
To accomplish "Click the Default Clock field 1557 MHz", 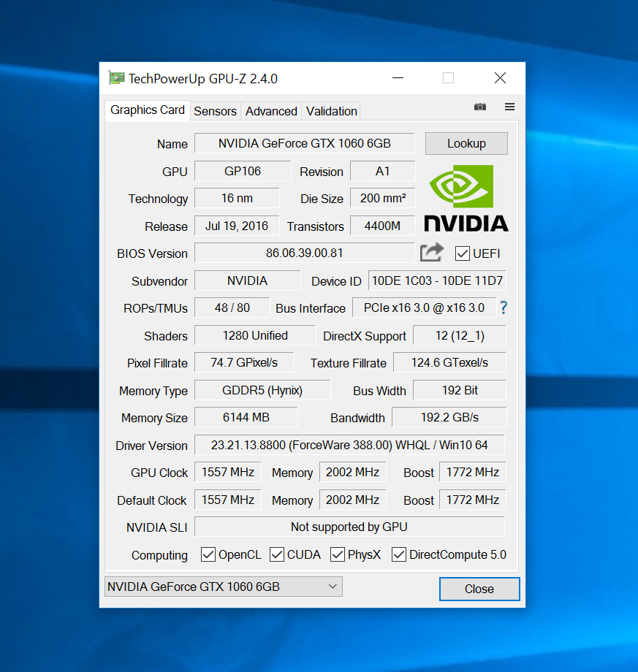I will [228, 500].
